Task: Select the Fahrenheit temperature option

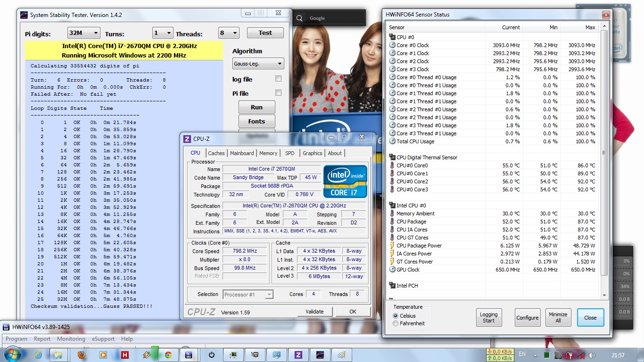Action: pyautogui.click(x=395, y=323)
